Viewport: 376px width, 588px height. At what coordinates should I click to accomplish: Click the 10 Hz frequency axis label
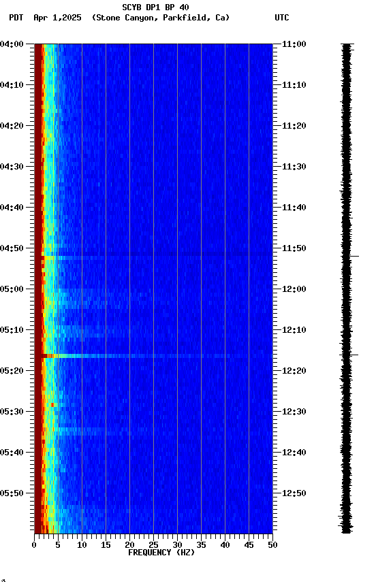point(82,545)
